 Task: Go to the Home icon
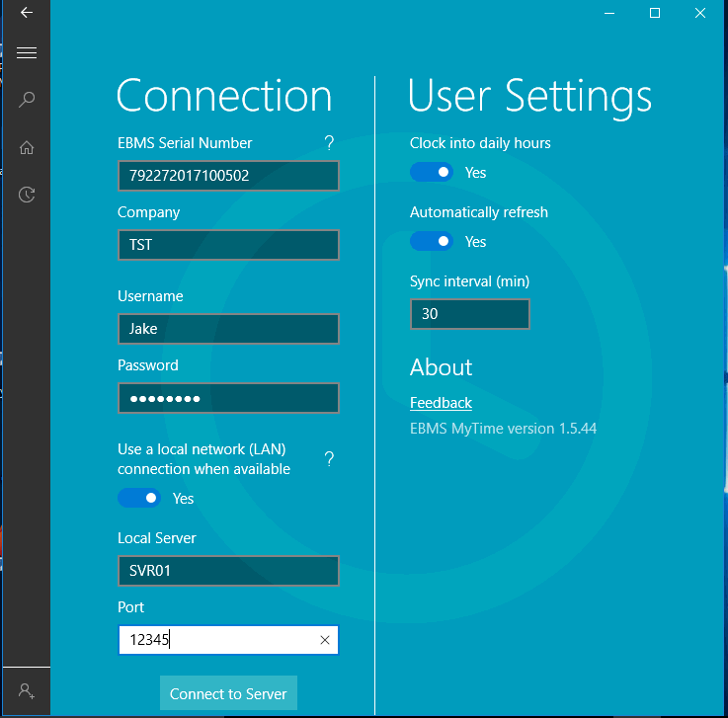coord(27,147)
